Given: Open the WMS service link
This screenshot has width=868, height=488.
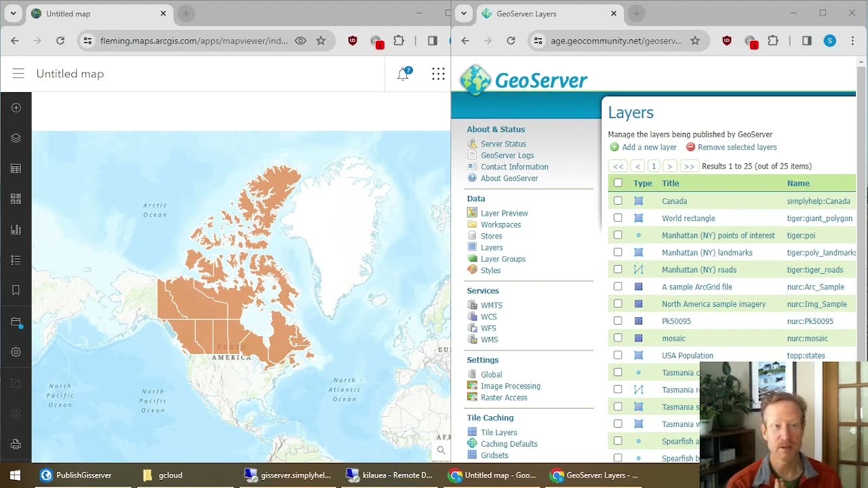Looking at the screenshot, I should click(x=489, y=340).
